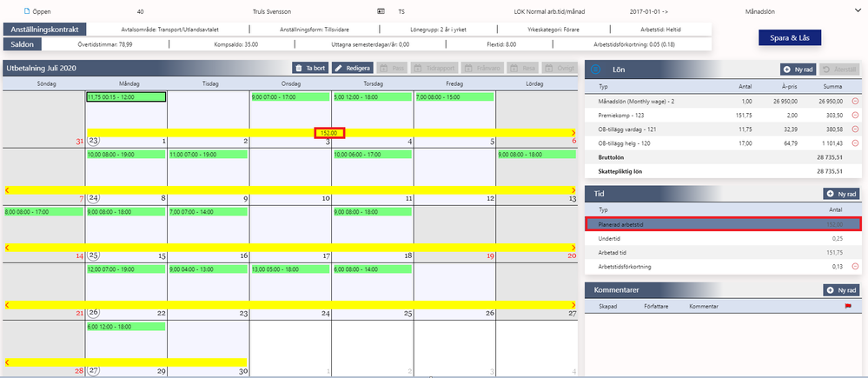Remove the Månadslön (Monthly wage) - 2 row
This screenshot has width=868, height=378.
click(x=855, y=102)
